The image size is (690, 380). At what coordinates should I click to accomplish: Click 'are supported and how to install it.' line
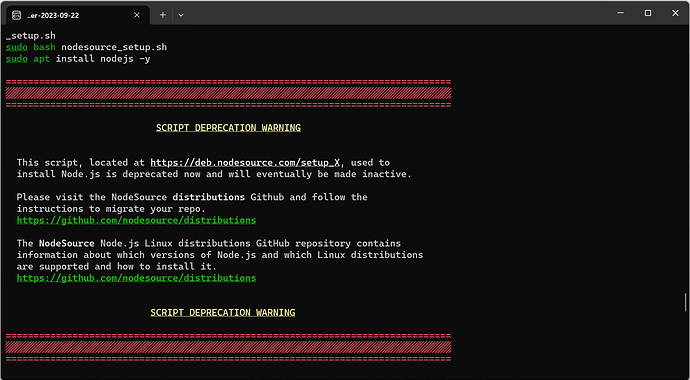[117, 267]
